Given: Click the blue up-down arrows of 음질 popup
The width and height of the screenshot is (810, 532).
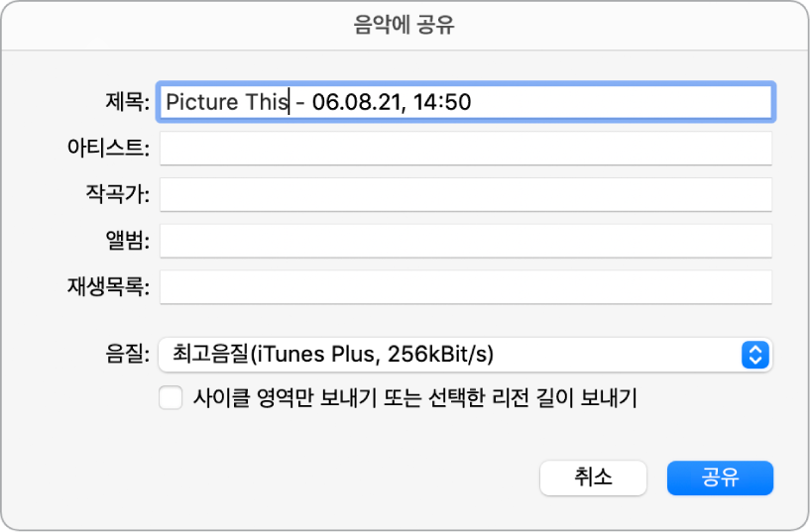Looking at the screenshot, I should pos(755,355).
